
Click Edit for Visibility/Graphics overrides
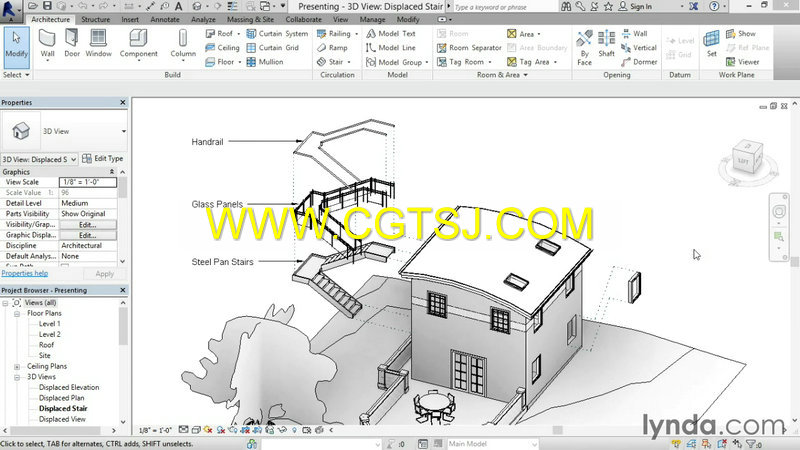pyautogui.click(x=88, y=224)
